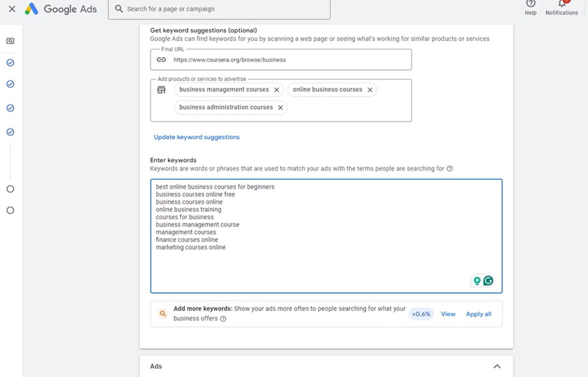Click Apply all keyword recommendations
588x377 pixels.
(478, 314)
